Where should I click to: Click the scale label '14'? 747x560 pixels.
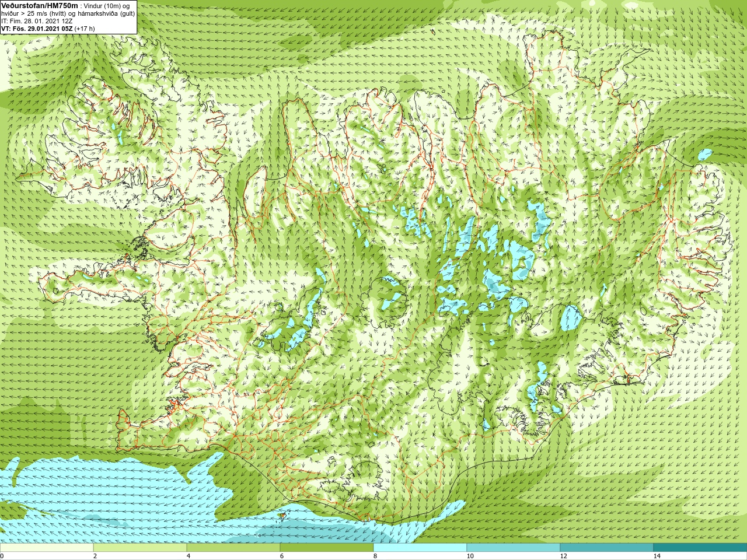coord(657,556)
